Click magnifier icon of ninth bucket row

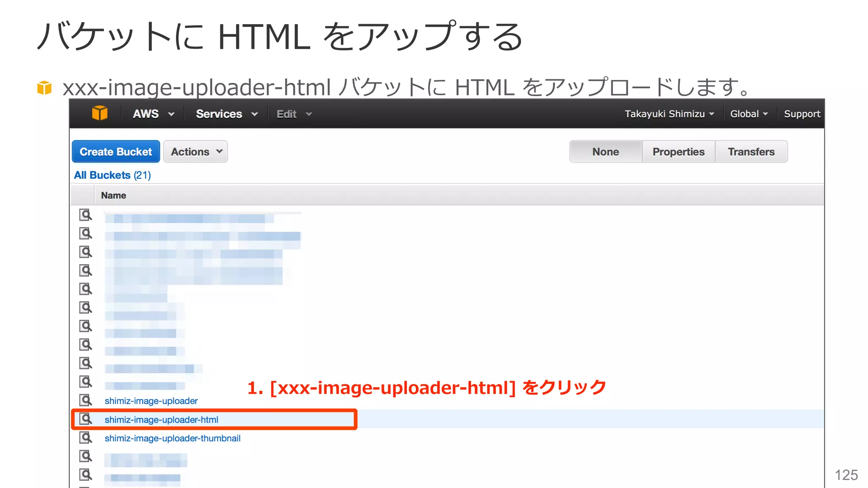86,363
